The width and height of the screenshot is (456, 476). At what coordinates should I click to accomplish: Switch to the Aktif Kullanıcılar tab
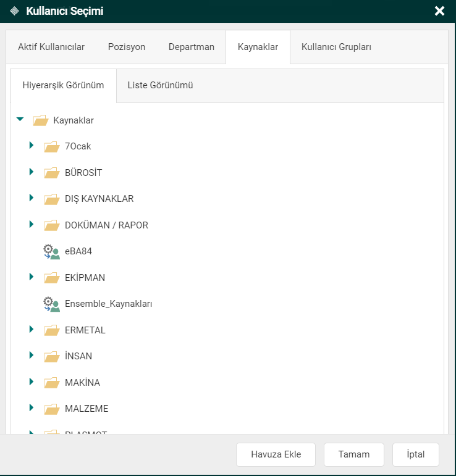coord(51,47)
